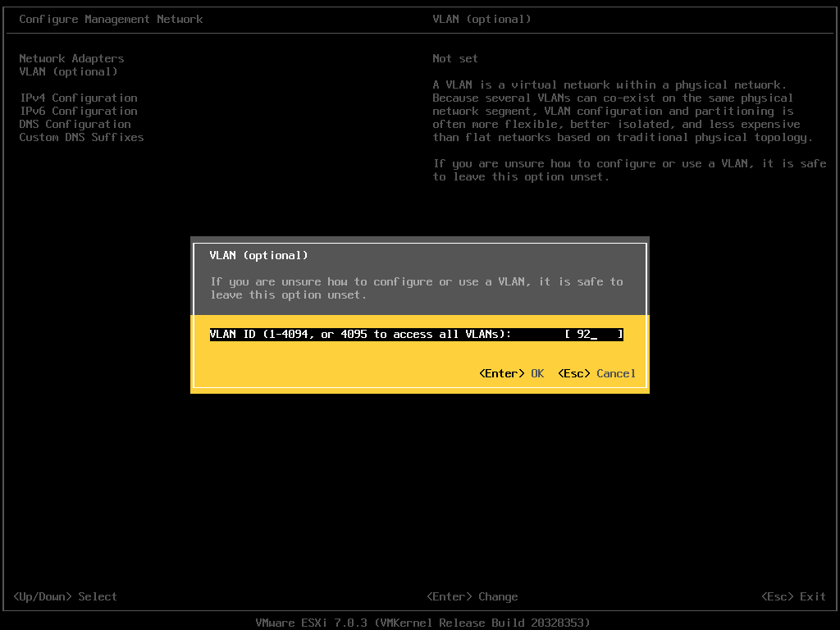Open the IPv4 Configuration entry

pos(78,98)
